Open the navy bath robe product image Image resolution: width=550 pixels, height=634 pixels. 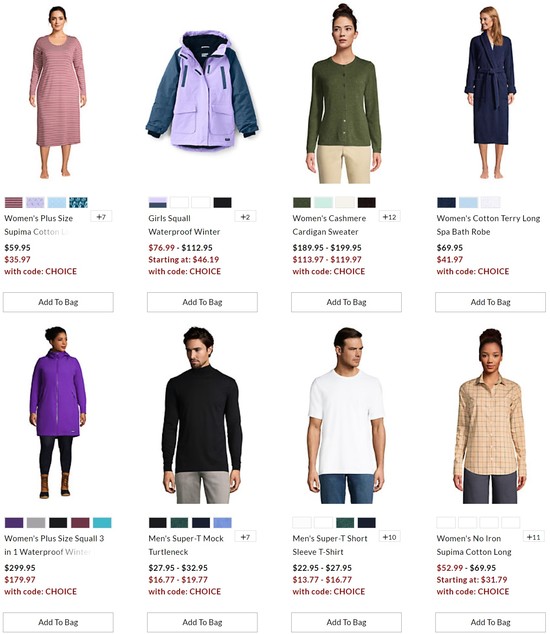pyautogui.click(x=490, y=92)
